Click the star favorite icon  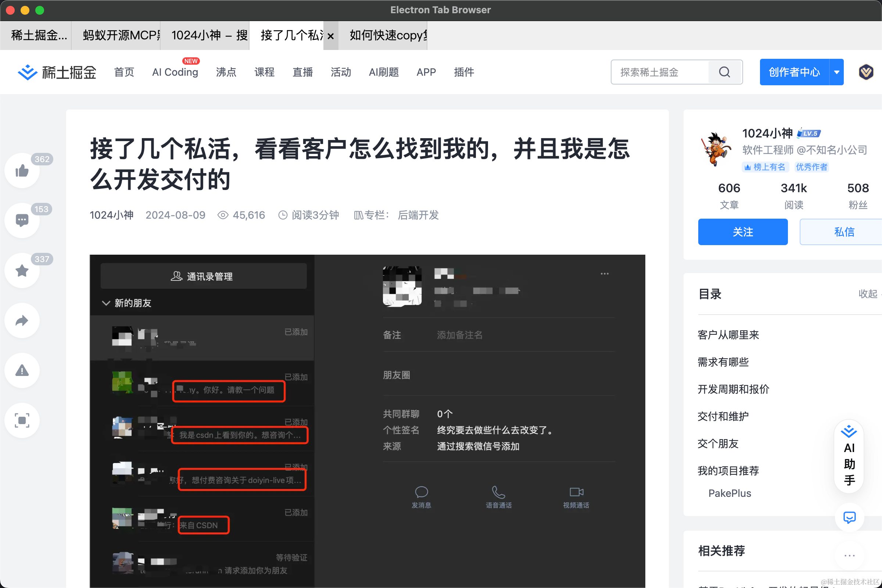tap(22, 271)
